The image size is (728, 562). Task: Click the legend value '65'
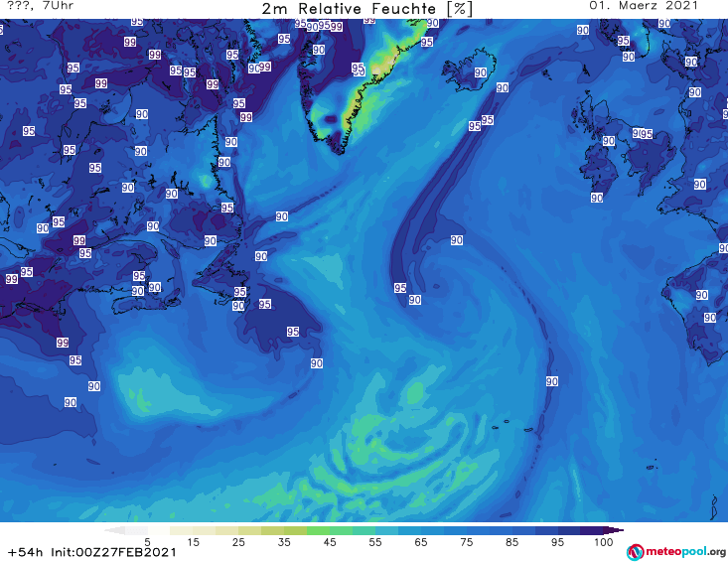(x=421, y=542)
